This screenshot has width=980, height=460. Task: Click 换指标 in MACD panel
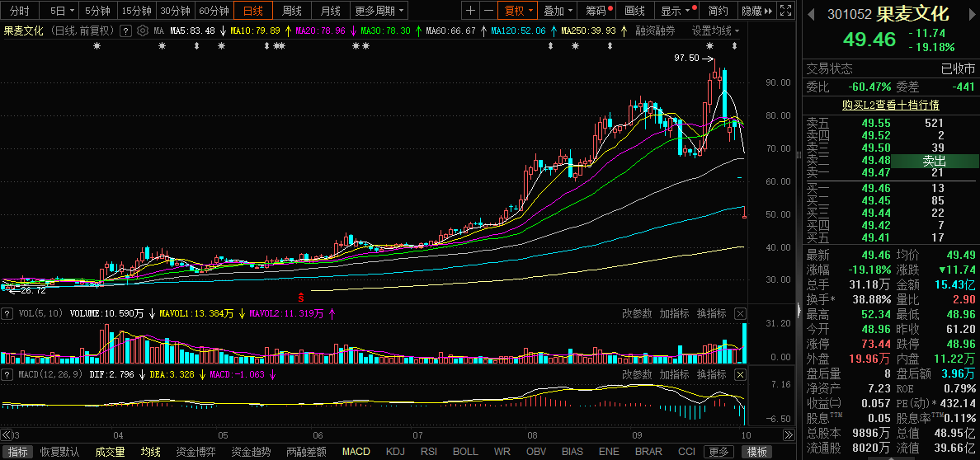711,374
